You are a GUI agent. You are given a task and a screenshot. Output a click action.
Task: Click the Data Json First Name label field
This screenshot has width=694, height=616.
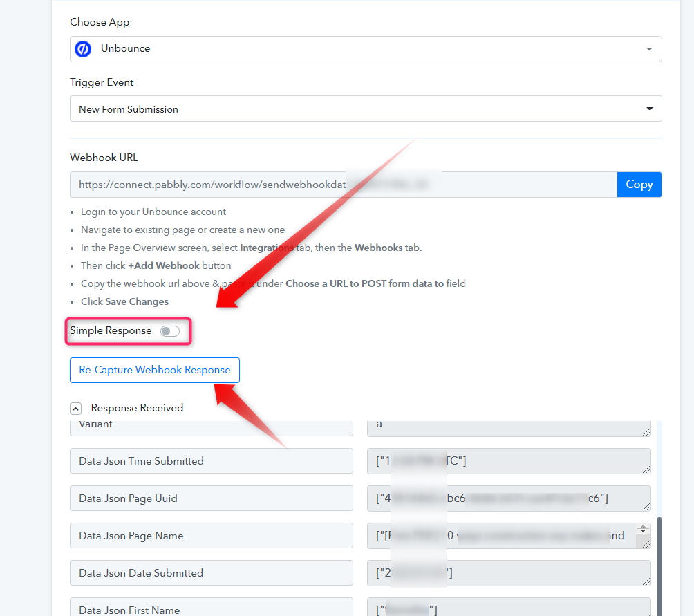(x=211, y=607)
